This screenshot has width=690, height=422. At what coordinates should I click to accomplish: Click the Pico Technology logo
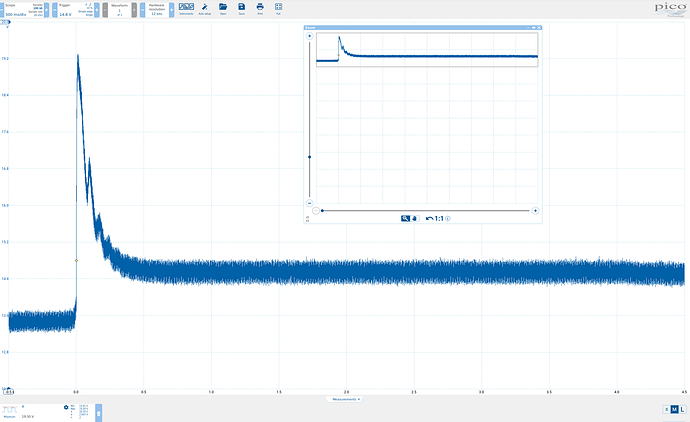click(670, 9)
